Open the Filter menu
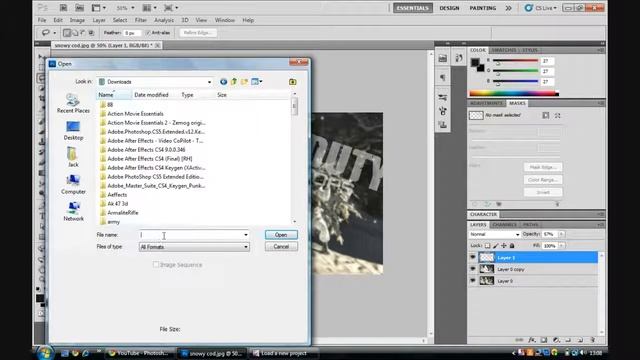The image size is (640, 360). click(x=140, y=20)
